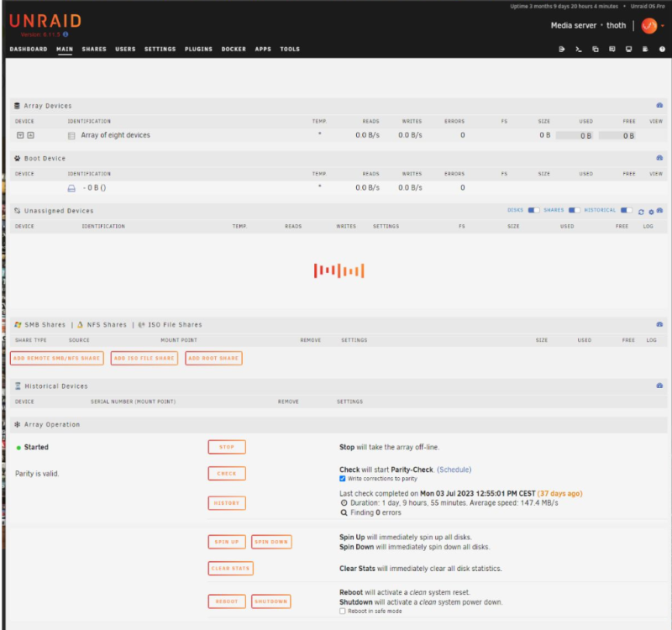The width and height of the screenshot is (672, 630).
Task: Click the Unraid logo
Action: click(45, 21)
